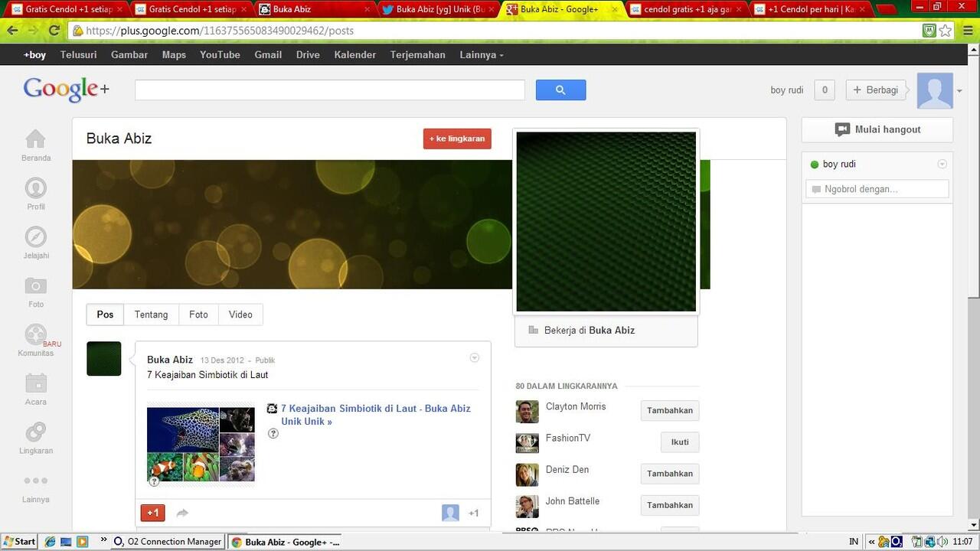Open Komunitas icon in sidebar

click(36, 341)
